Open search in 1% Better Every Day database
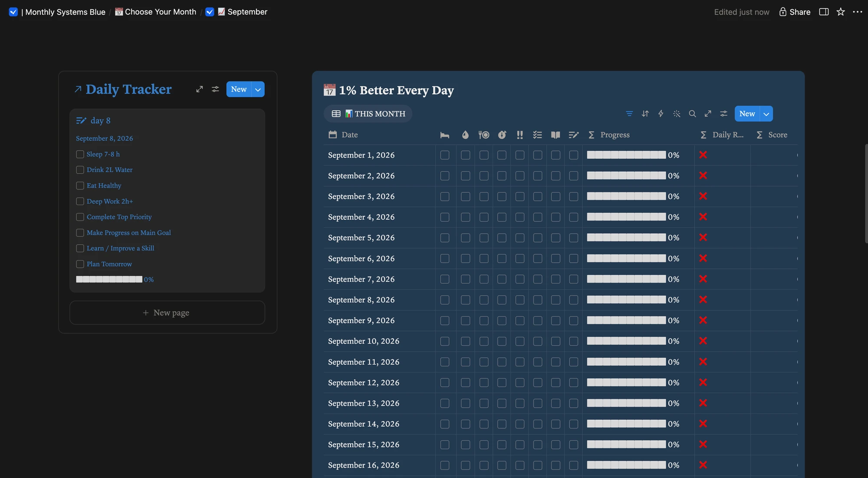868x478 pixels. [692, 114]
